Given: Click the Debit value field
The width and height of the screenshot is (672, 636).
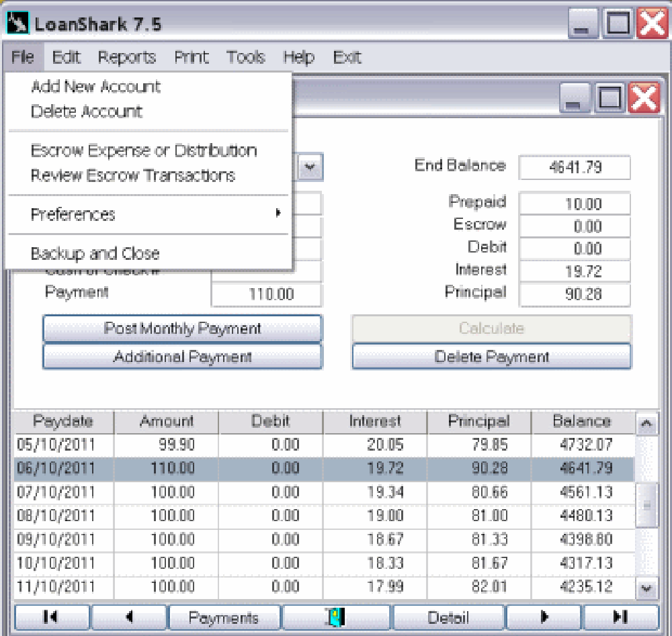Looking at the screenshot, I should pyautogui.click(x=575, y=249).
